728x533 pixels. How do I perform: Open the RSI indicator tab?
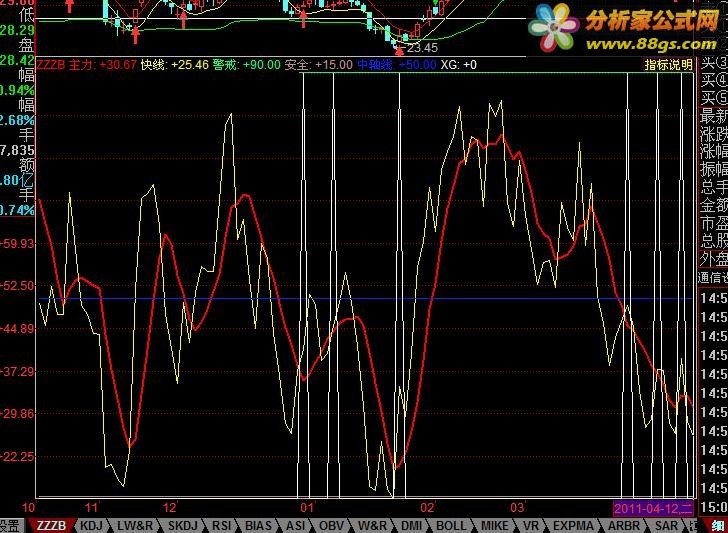(222, 526)
